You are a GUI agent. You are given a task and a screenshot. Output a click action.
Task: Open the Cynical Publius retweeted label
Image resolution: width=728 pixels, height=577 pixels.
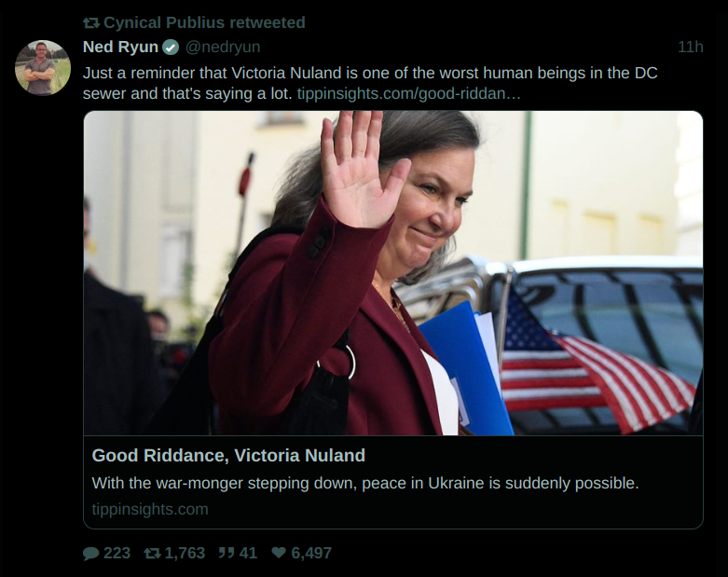(204, 22)
